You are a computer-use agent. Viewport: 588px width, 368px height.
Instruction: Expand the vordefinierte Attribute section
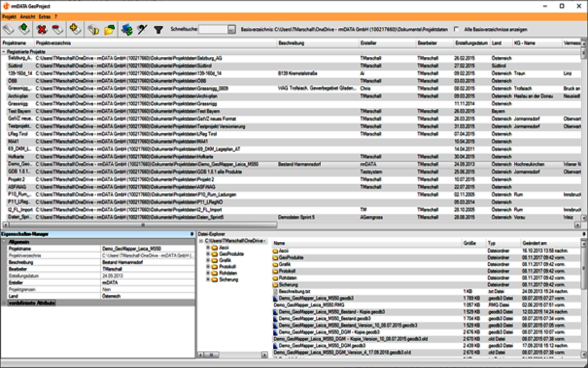coord(4,303)
